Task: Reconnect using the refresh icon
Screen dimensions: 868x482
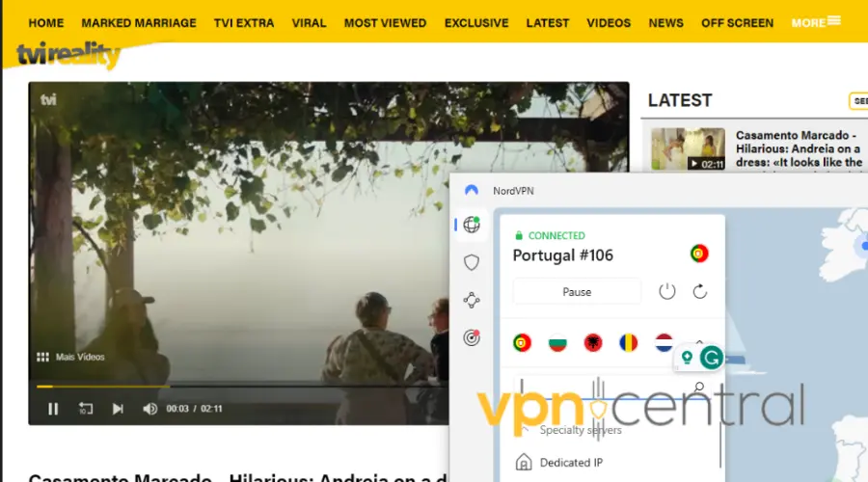Action: tap(700, 291)
